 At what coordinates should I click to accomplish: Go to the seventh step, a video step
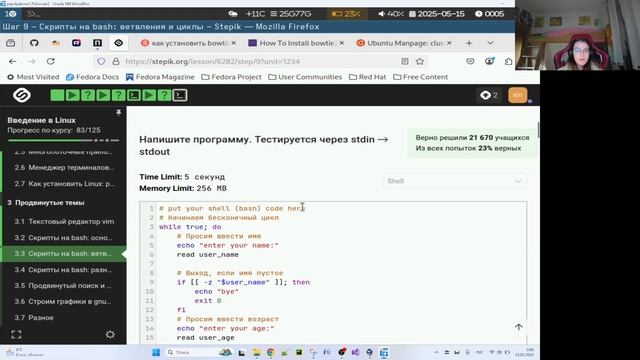click(149, 95)
